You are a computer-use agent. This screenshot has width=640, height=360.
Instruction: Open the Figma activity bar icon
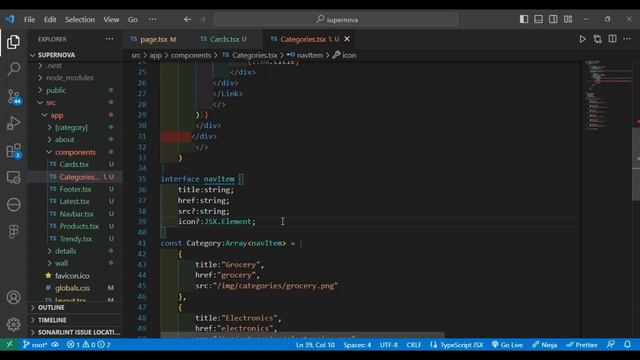tap(13, 231)
